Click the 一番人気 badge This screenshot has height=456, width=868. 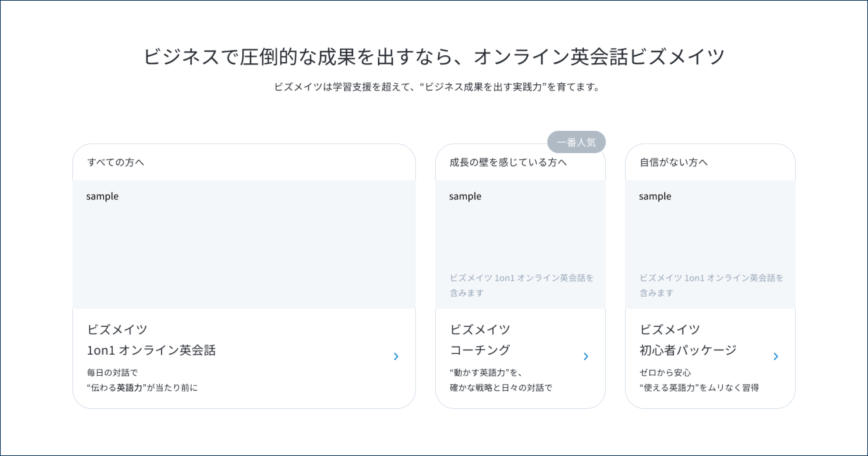click(x=576, y=142)
